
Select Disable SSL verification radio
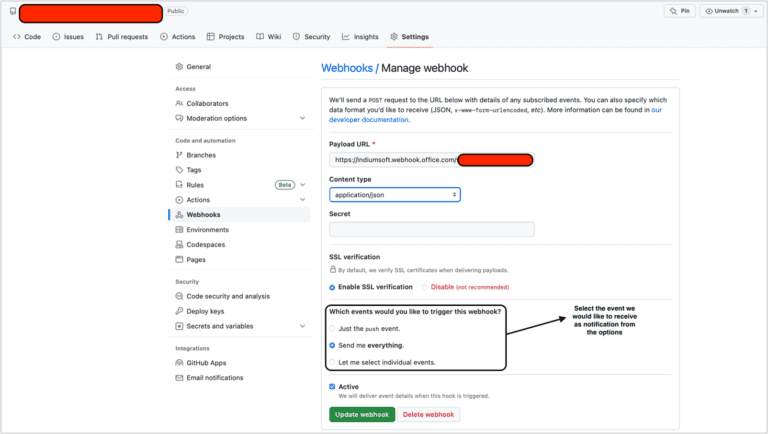[425, 288]
